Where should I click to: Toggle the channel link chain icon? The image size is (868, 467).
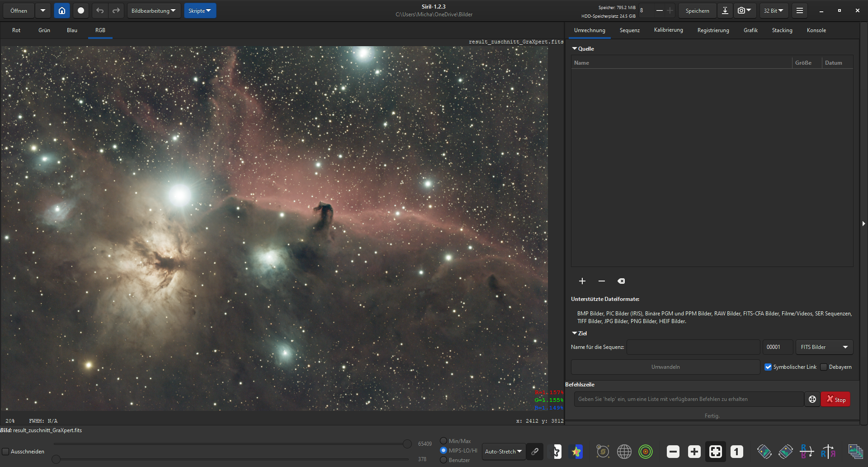(535, 452)
